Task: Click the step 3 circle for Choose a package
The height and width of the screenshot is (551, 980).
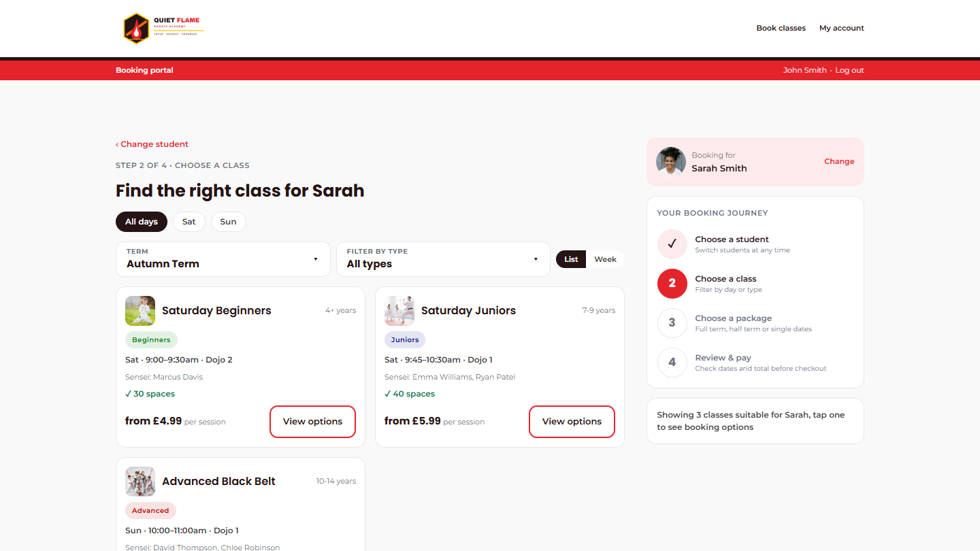Action: [672, 323]
